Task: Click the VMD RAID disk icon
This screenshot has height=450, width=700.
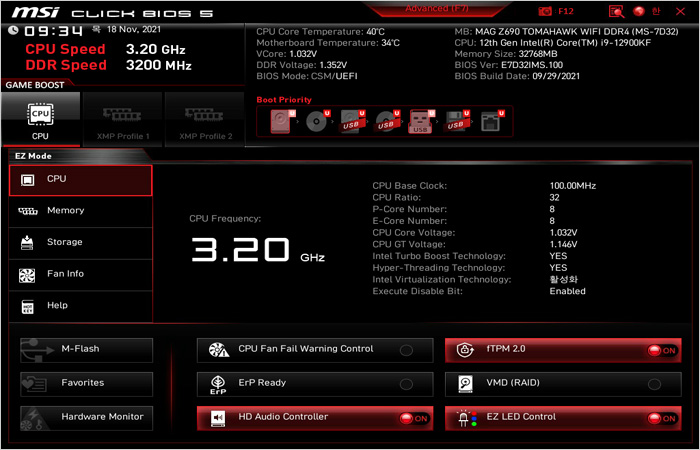Action: point(466,384)
